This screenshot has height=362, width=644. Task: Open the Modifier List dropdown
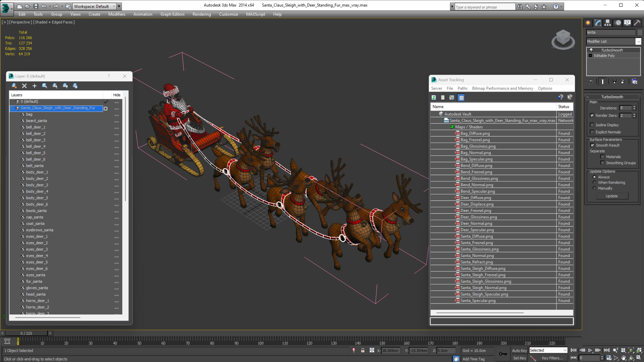point(639,41)
